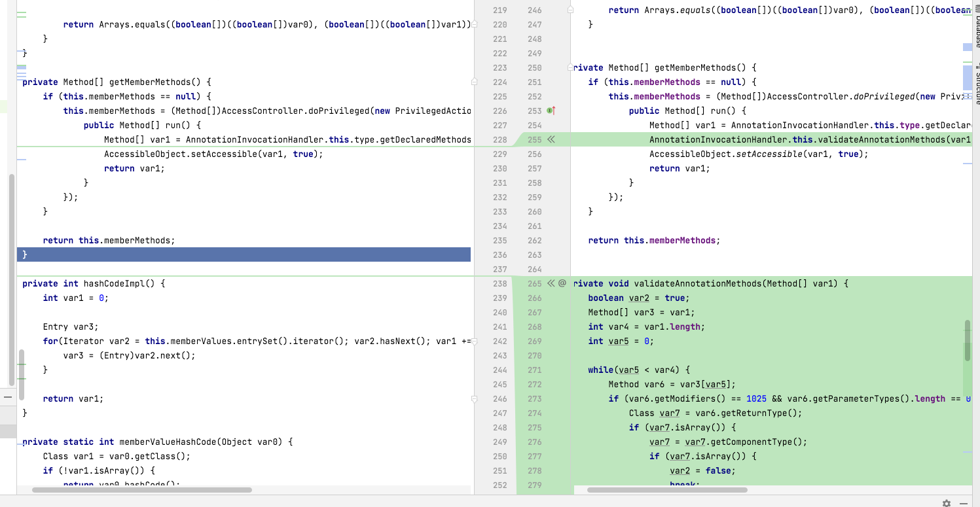Click 'boolean var2 = true;' line on right
Image resolution: width=980 pixels, height=507 pixels.
[639, 298]
